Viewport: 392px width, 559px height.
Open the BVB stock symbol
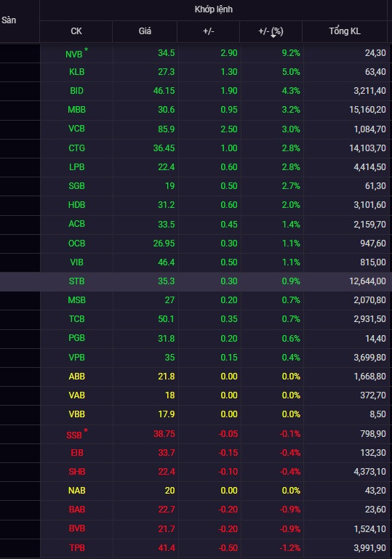coord(76,528)
